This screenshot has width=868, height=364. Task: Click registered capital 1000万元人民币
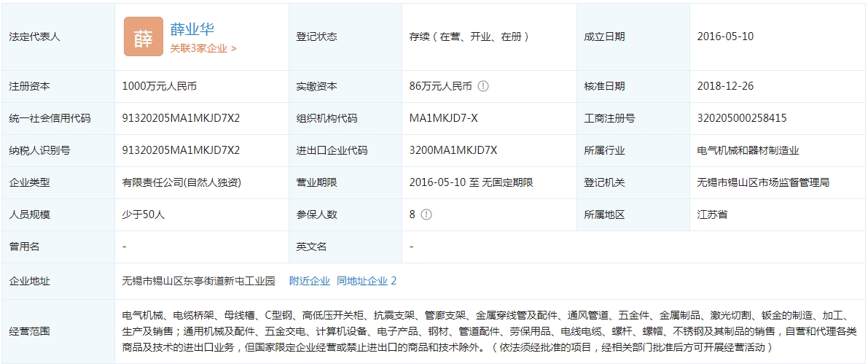[x=160, y=86]
